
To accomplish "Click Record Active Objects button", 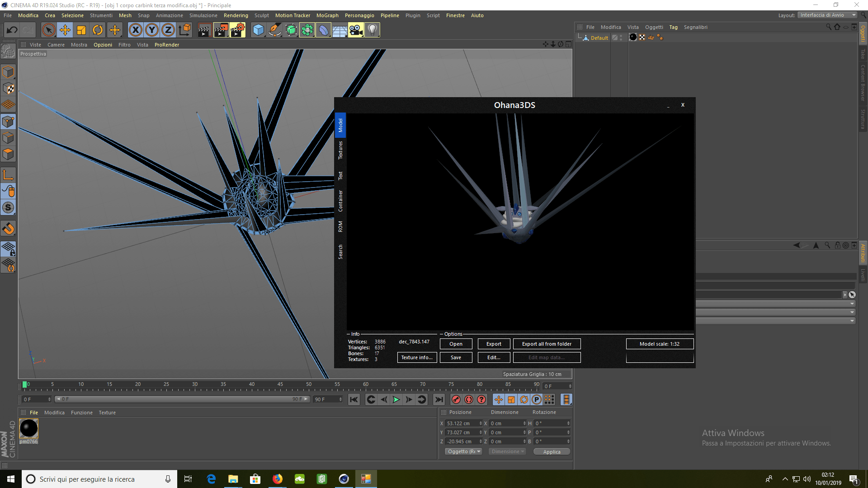I will click(456, 399).
